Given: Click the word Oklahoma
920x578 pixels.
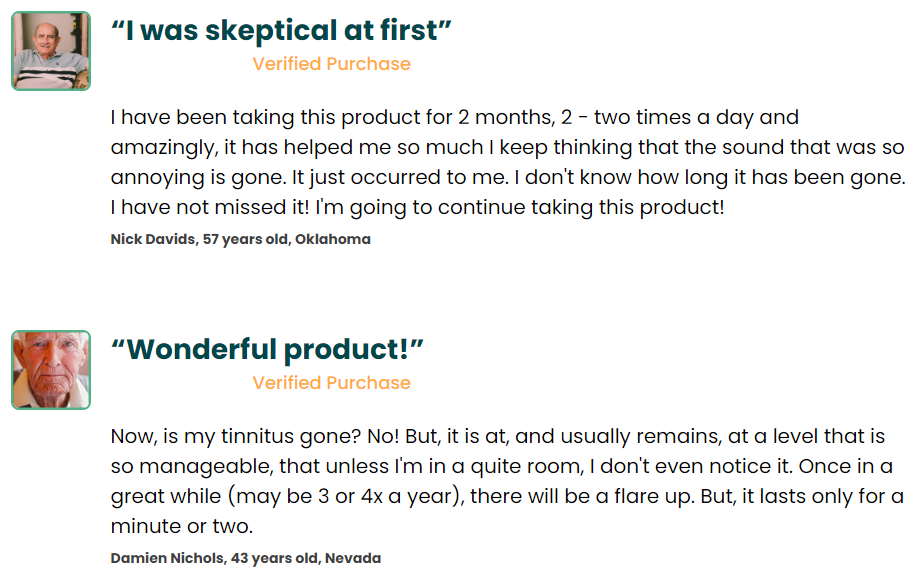Looking at the screenshot, I should click(333, 239).
